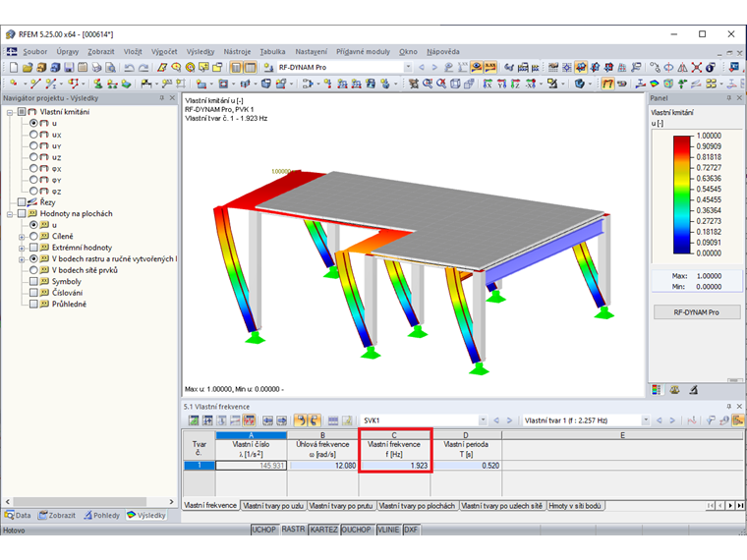The image size is (747, 560).
Task: Select the φZ radio button
Action: coord(33,191)
